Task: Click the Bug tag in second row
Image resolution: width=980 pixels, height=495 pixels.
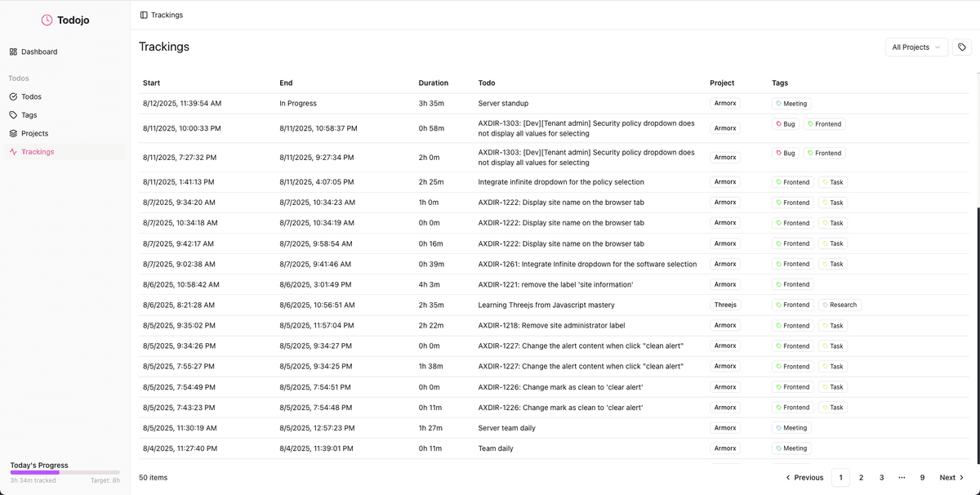Action: (785, 124)
